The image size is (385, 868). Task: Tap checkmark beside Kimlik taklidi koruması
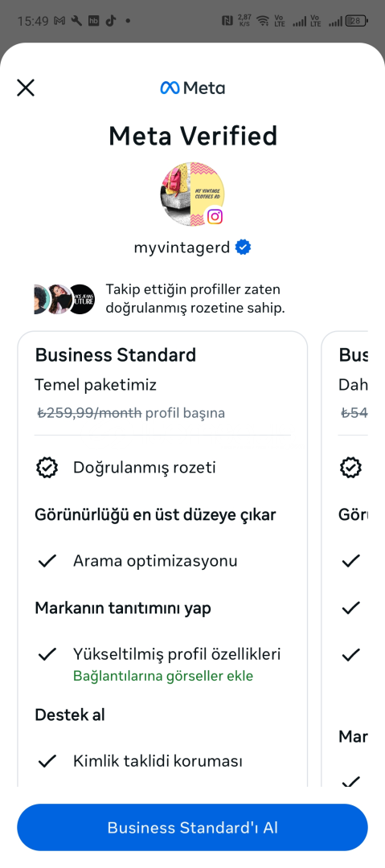coord(47,761)
